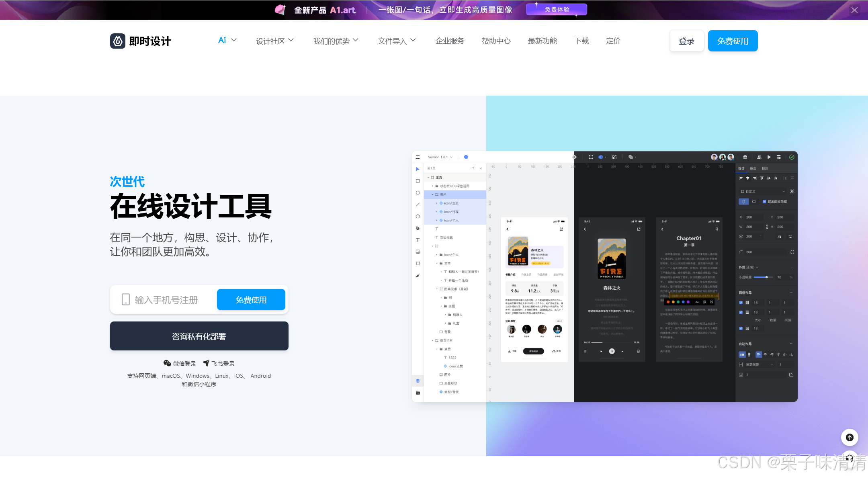Click the 即时设计 logo icon
Screen dimensions: 868x477
pyautogui.click(x=118, y=41)
